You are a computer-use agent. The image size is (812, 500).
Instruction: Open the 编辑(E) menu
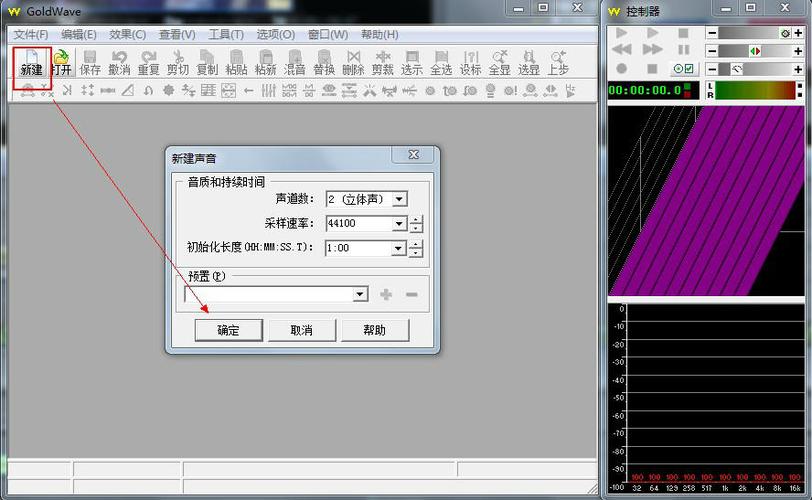(x=79, y=35)
